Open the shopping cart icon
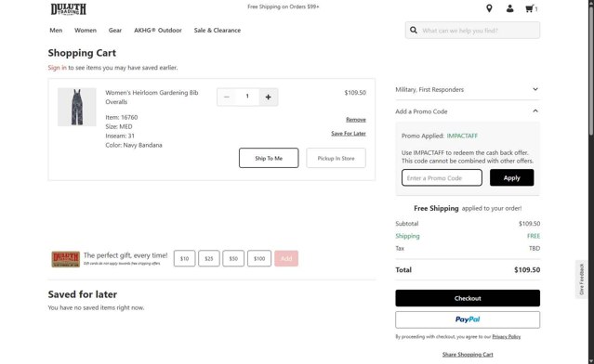 [531, 8]
